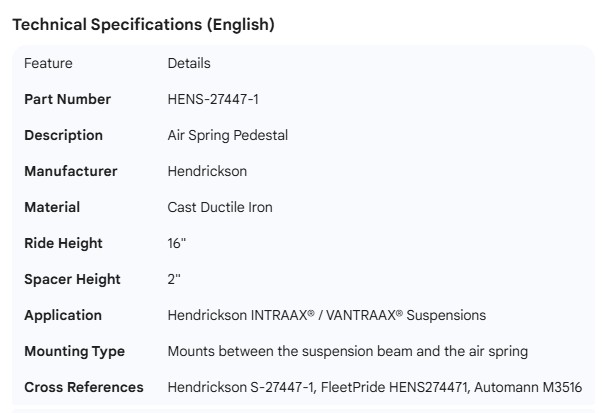Click the Description row label
Viewport: 604px width, 413px height.
63,135
